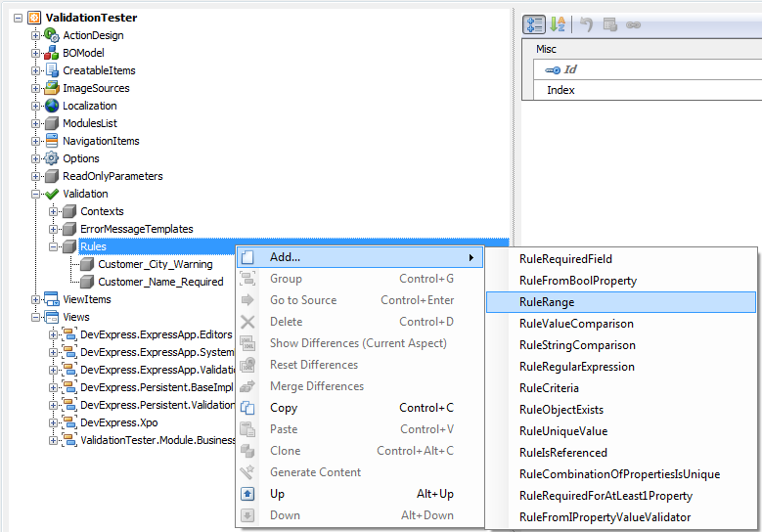Click the ActionDesign node icon
762x532 pixels.
tap(52, 35)
